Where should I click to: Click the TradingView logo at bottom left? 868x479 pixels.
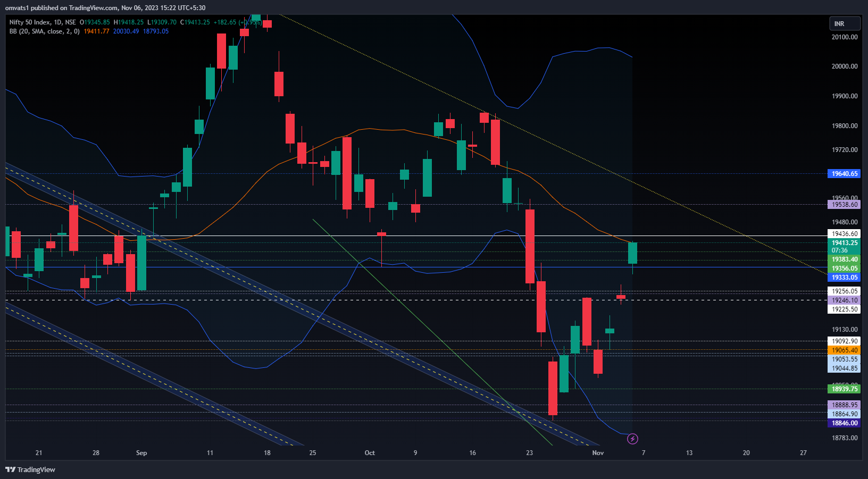point(30,469)
